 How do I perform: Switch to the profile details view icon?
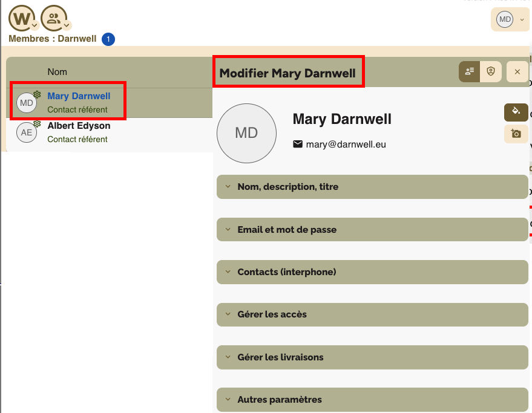tap(469, 71)
